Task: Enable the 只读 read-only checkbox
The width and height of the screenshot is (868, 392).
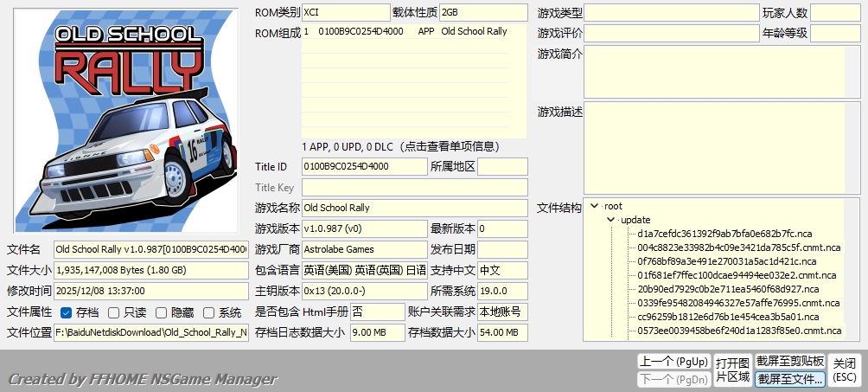Action: point(114,312)
